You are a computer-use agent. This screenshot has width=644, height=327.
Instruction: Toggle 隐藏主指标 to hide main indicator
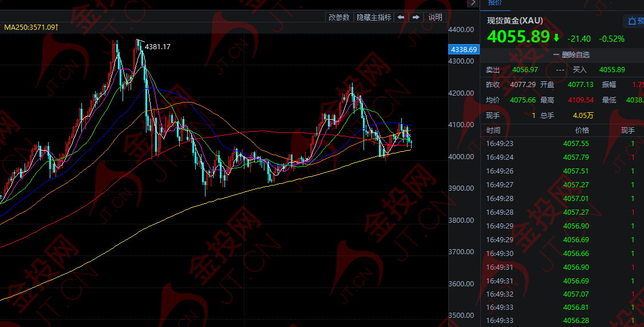tap(374, 17)
